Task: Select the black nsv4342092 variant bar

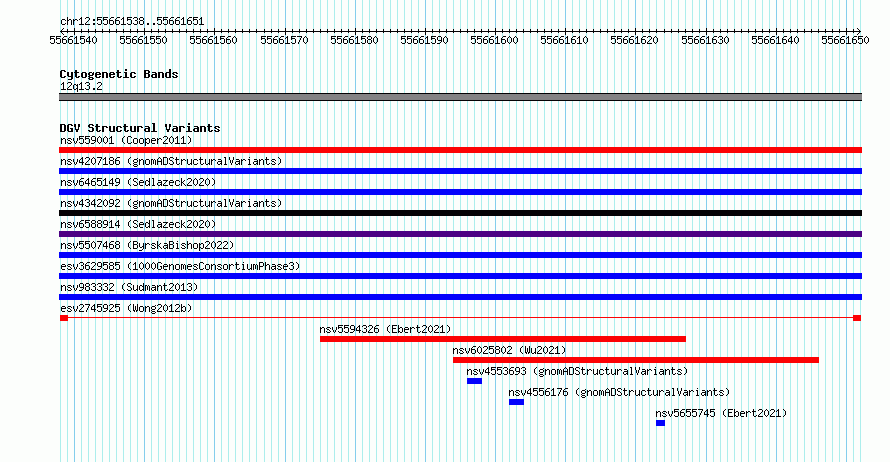Action: tap(460, 213)
